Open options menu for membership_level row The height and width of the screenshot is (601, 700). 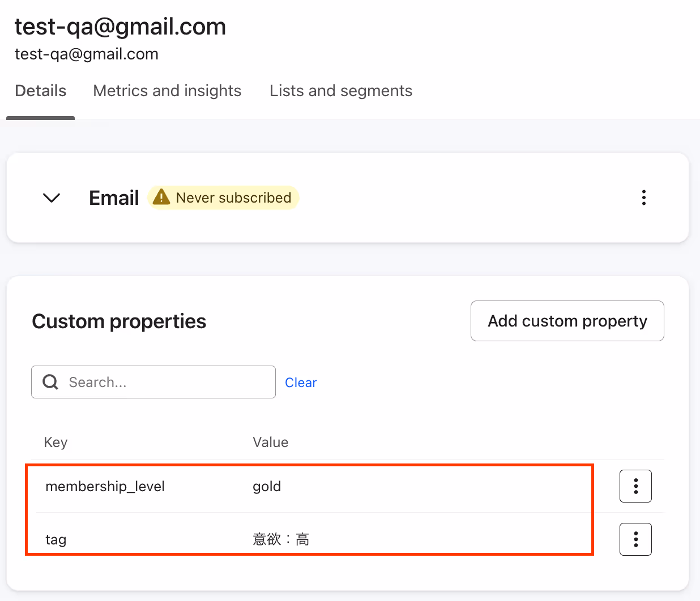(x=635, y=486)
